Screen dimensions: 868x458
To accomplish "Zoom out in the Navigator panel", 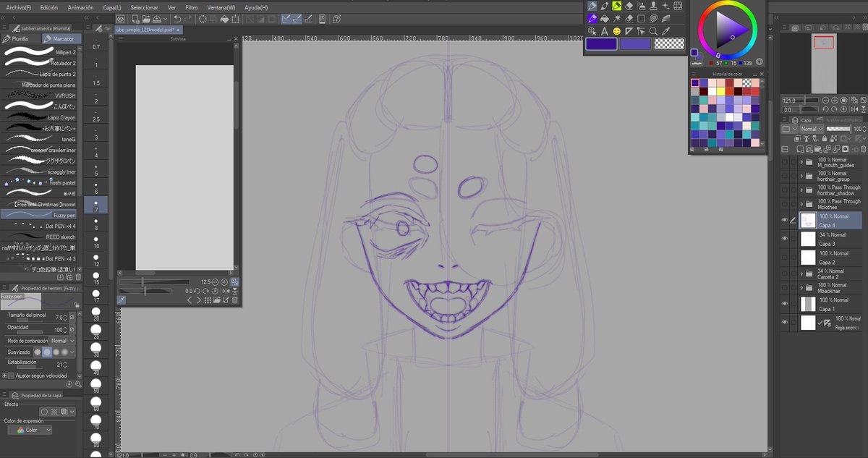I will (x=825, y=100).
